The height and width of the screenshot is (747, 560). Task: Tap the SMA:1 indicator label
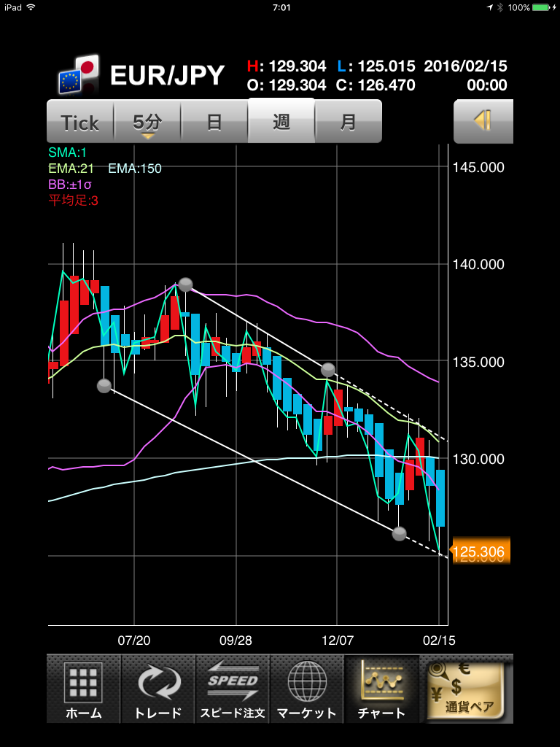67,152
